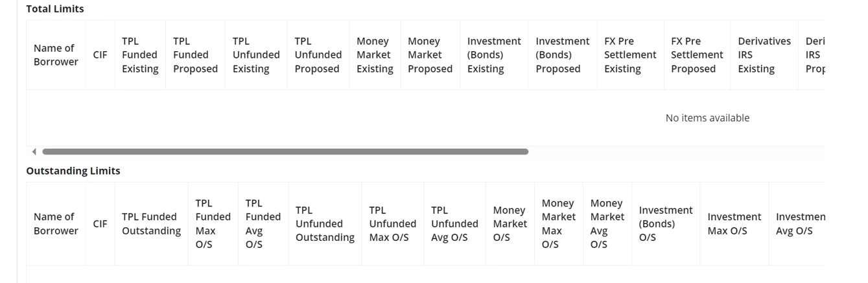Click the TPL Funded Outstanding column header

(151, 224)
